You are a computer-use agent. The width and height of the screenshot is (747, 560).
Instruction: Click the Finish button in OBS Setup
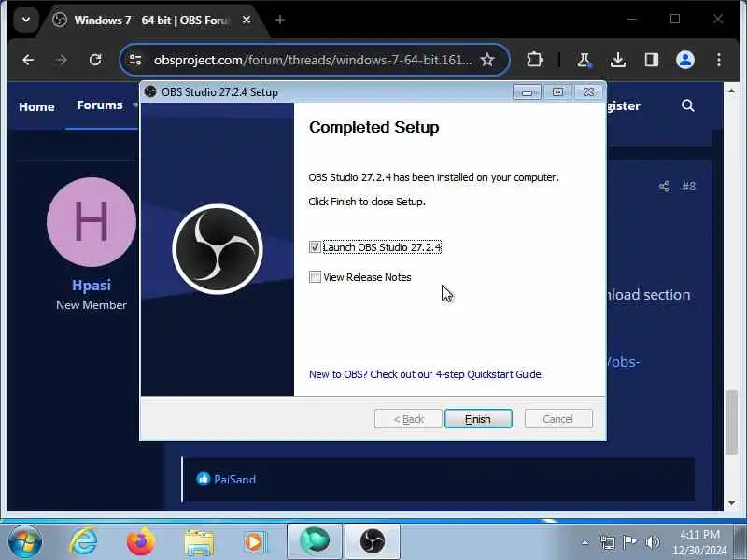[478, 419]
